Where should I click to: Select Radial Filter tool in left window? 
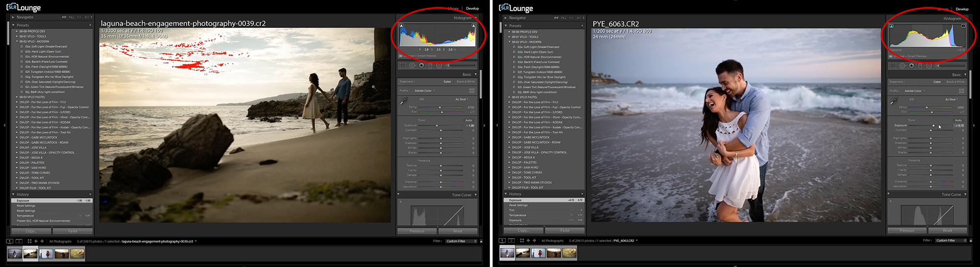439,65
